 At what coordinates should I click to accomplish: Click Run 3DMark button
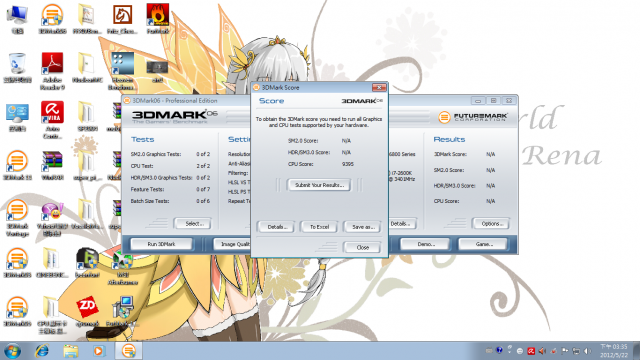pos(161,244)
